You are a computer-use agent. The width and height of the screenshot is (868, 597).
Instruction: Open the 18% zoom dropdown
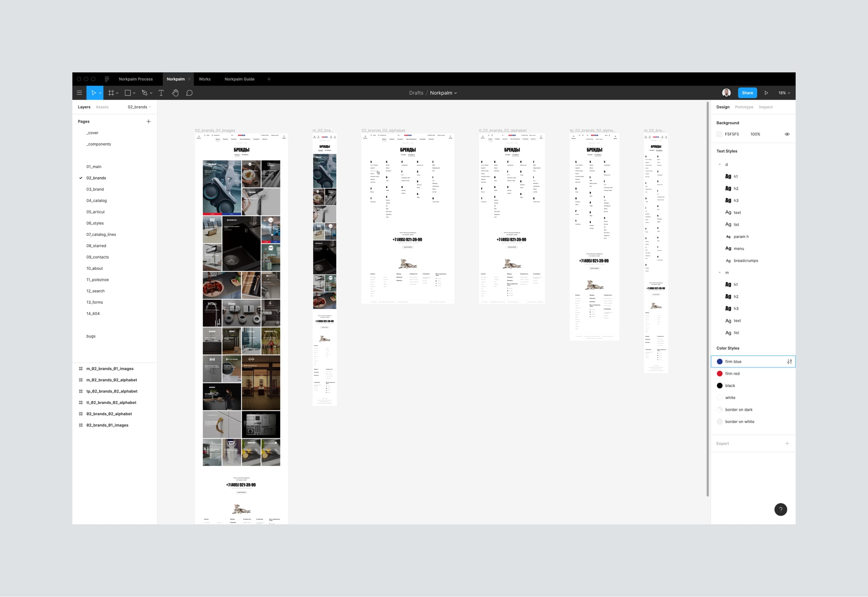[x=784, y=93]
